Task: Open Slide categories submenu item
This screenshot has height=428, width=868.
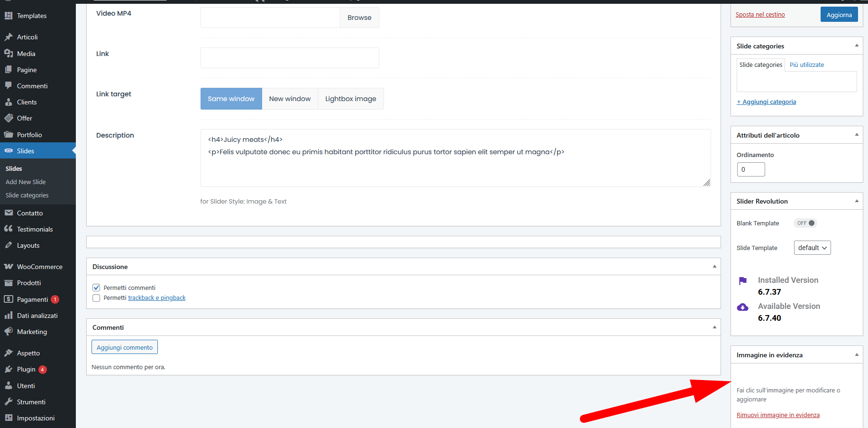Action: tap(27, 195)
